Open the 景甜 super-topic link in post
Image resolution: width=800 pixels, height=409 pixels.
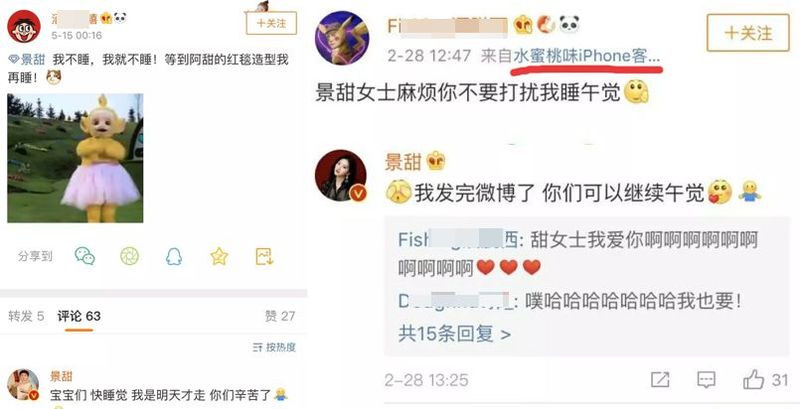28,60
